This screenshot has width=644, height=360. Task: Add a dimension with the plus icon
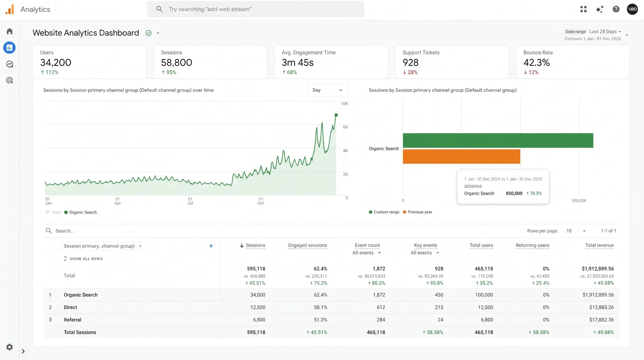coord(211,246)
